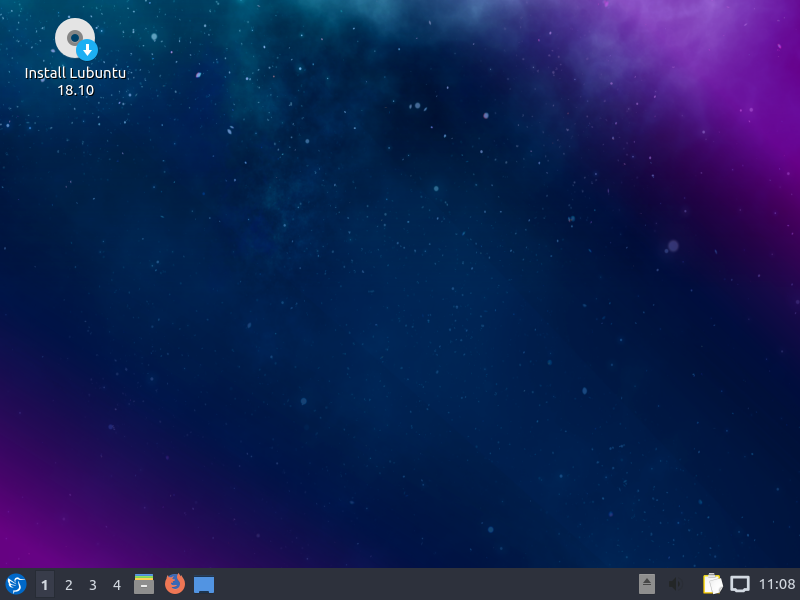Click empty panel space left of eject icon
Image resolution: width=800 pixels, height=600 pixels.
(x=600, y=584)
